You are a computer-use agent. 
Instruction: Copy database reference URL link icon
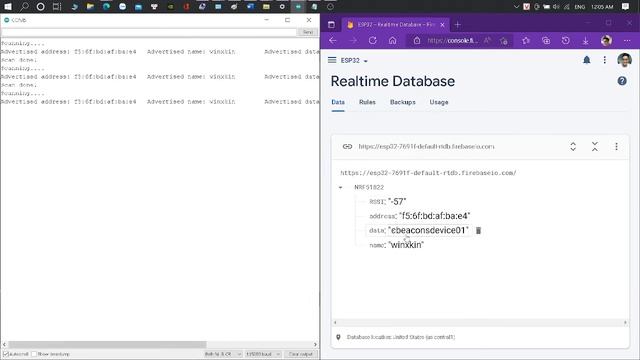point(347,146)
